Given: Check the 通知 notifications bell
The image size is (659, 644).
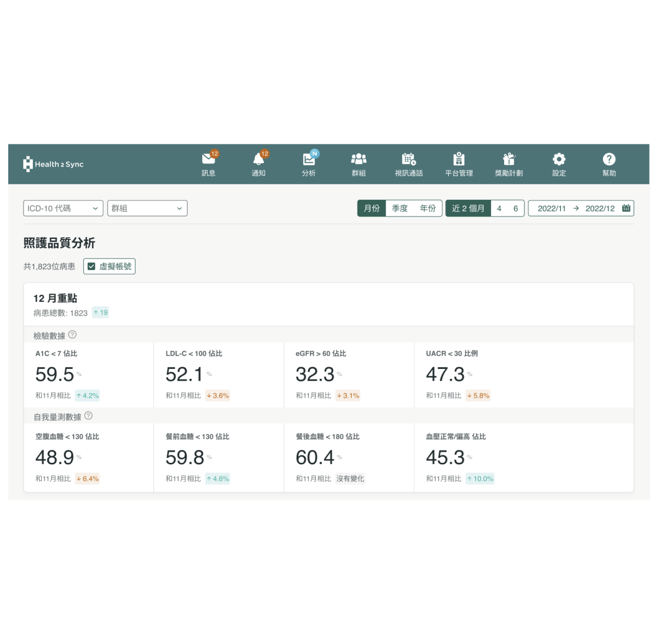Looking at the screenshot, I should coord(259,164).
